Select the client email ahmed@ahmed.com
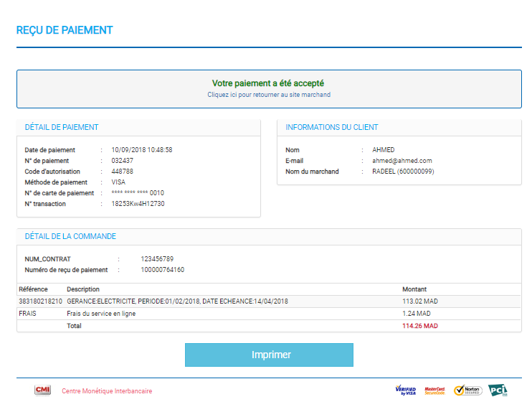 coord(402,161)
